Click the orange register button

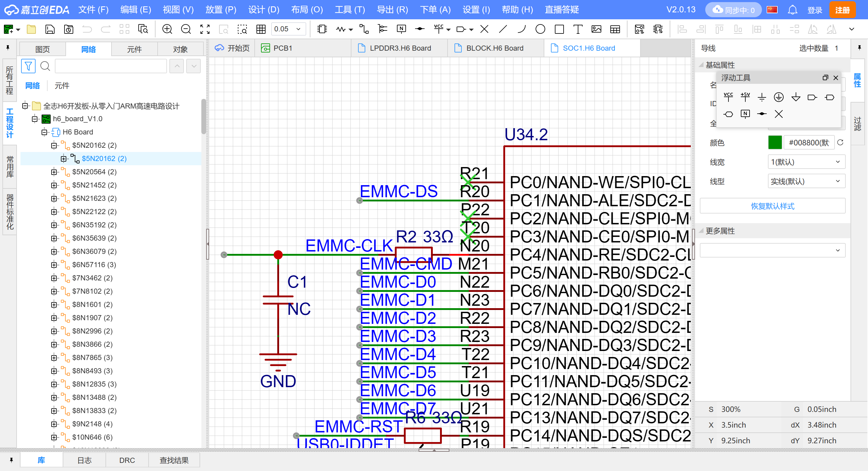pos(842,10)
